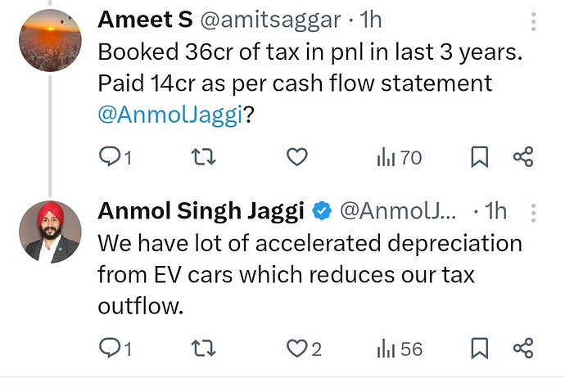This screenshot has width=565, height=392.
Task: Click Ameet S's sunset profile picture
Action: click(50, 39)
